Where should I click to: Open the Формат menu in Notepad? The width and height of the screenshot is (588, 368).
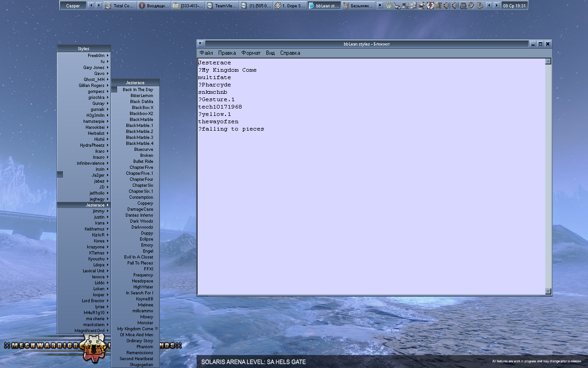click(x=250, y=52)
